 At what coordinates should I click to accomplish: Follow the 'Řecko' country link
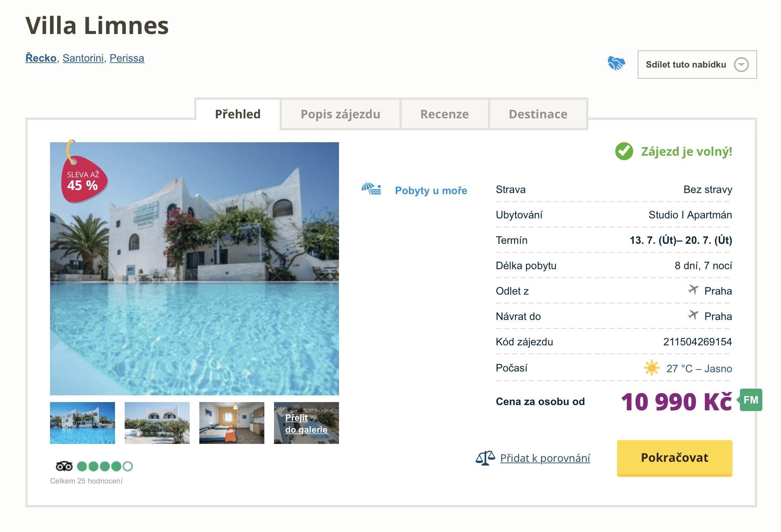41,58
